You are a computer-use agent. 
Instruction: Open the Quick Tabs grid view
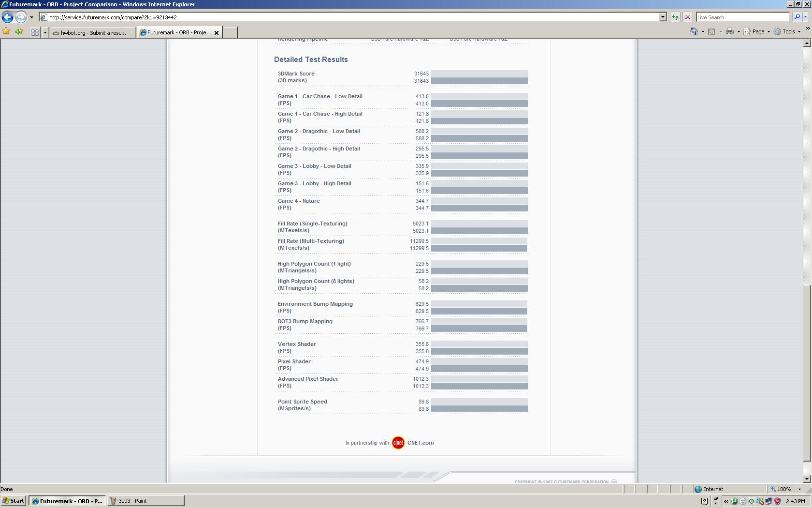pos(35,32)
